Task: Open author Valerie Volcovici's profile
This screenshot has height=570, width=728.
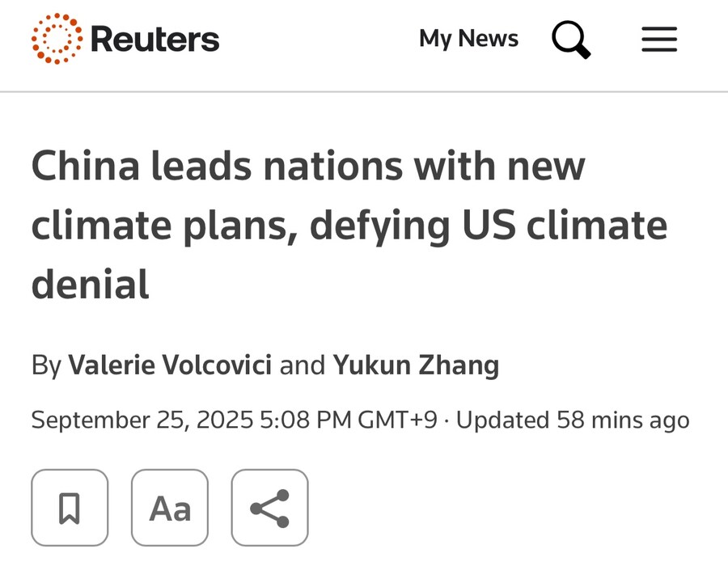Action: point(170,365)
